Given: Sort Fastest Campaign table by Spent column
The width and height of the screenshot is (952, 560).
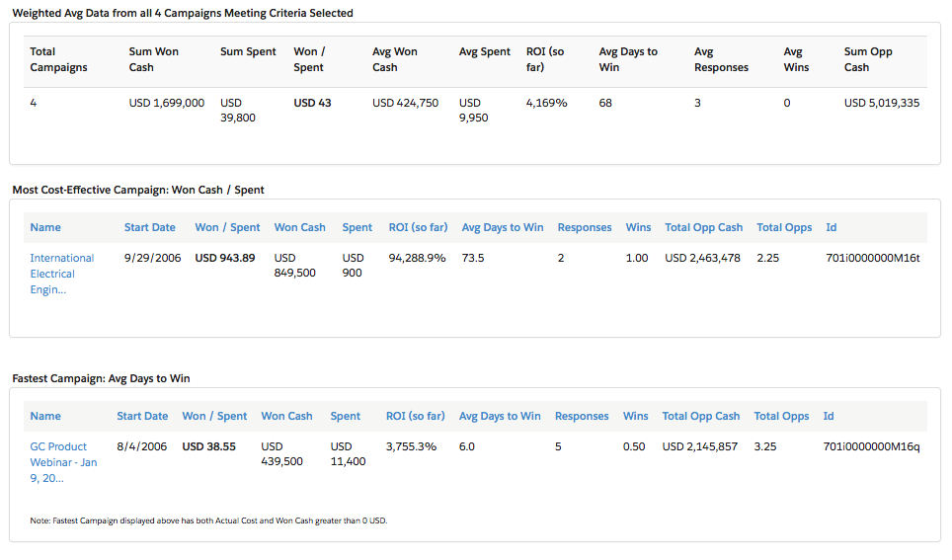Looking at the screenshot, I should pyautogui.click(x=346, y=416).
